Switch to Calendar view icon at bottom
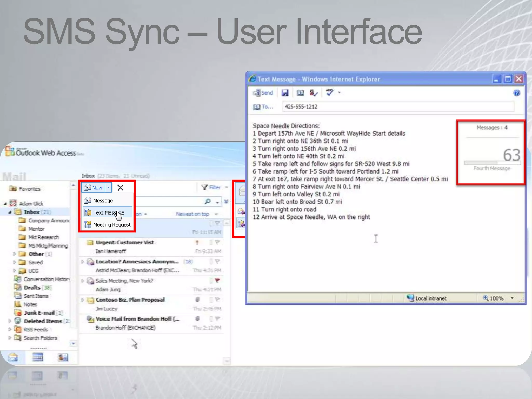This screenshot has height=399, width=532. click(37, 357)
